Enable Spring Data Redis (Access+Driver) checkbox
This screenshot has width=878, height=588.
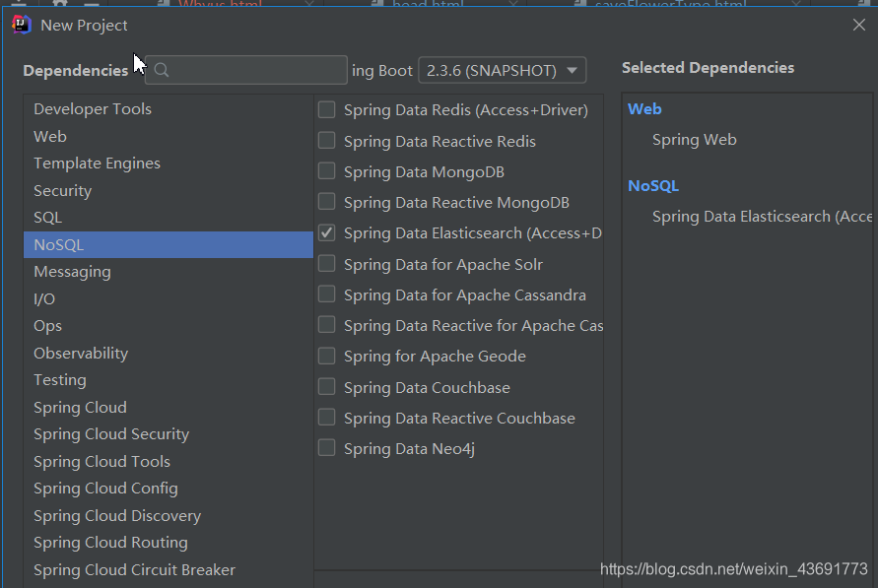click(x=327, y=109)
